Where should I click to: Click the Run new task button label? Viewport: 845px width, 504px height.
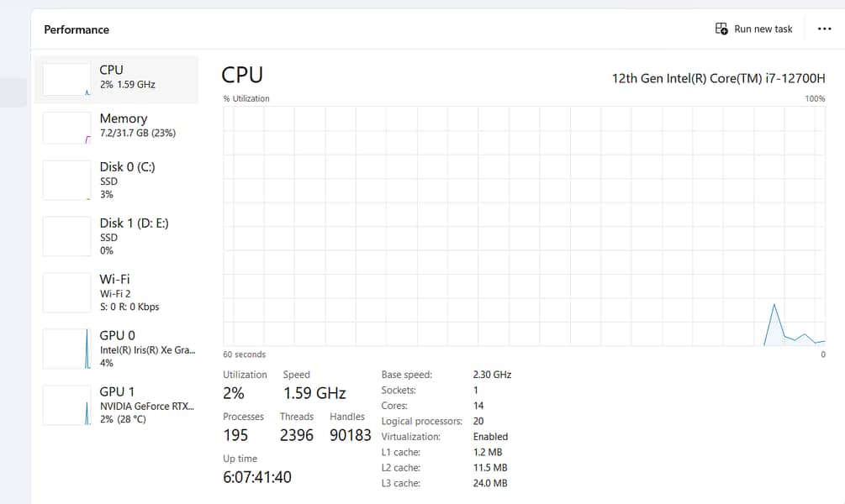click(x=763, y=29)
